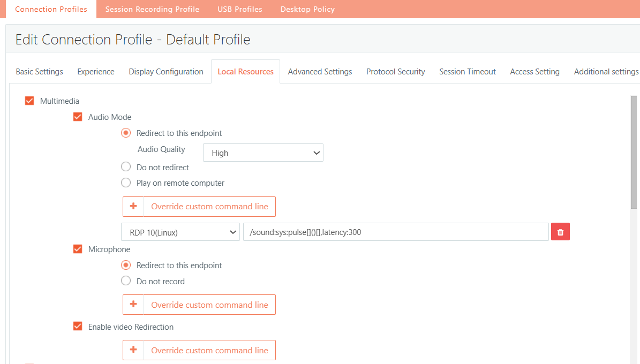Click Override custom command line under Microphone
640x364 pixels.
click(209, 305)
